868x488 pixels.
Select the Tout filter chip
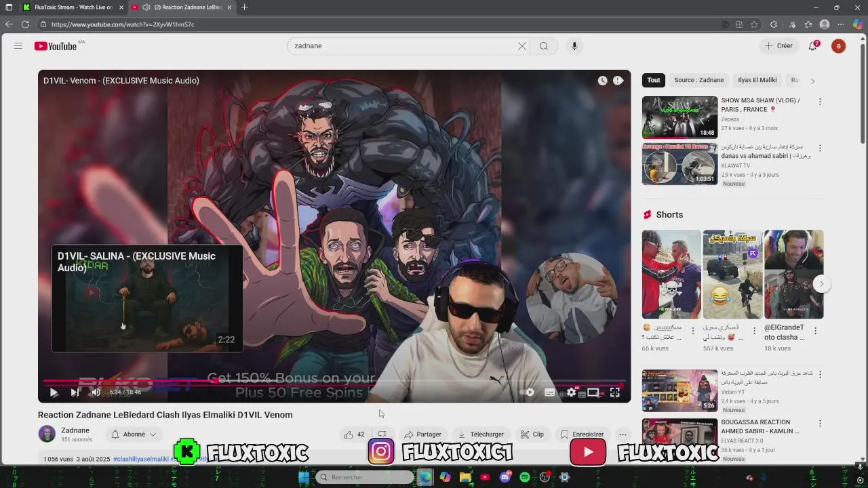click(x=654, y=80)
